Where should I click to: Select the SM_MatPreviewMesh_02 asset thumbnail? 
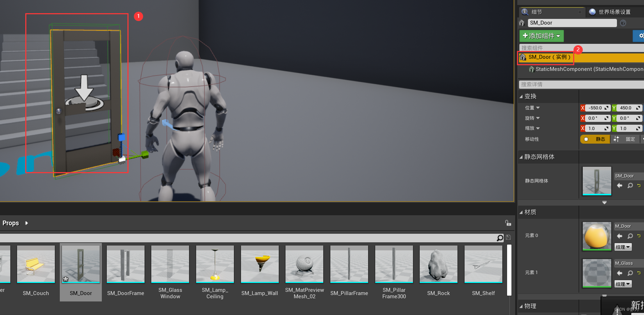pyautogui.click(x=305, y=264)
